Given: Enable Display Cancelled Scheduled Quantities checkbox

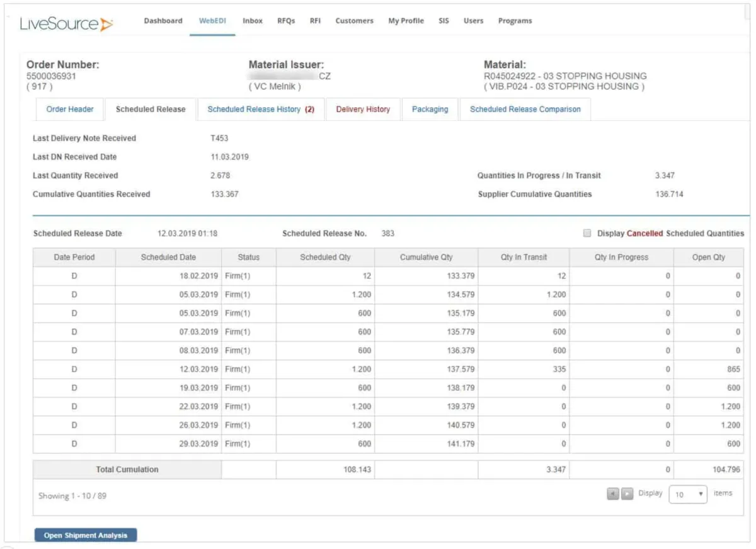Looking at the screenshot, I should point(587,233).
